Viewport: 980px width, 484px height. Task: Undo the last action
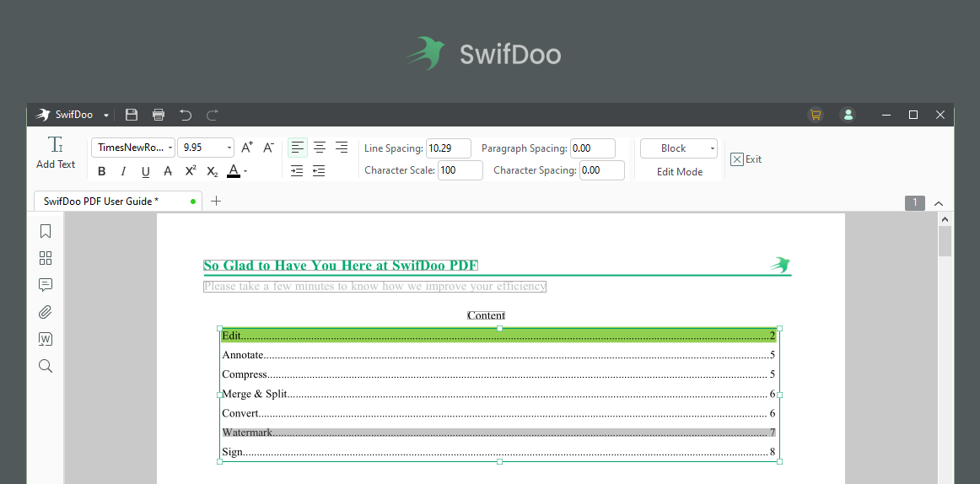coord(186,115)
